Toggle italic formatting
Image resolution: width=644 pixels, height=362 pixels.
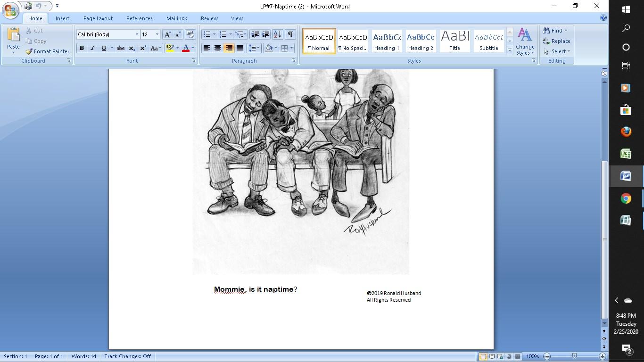coord(92,48)
